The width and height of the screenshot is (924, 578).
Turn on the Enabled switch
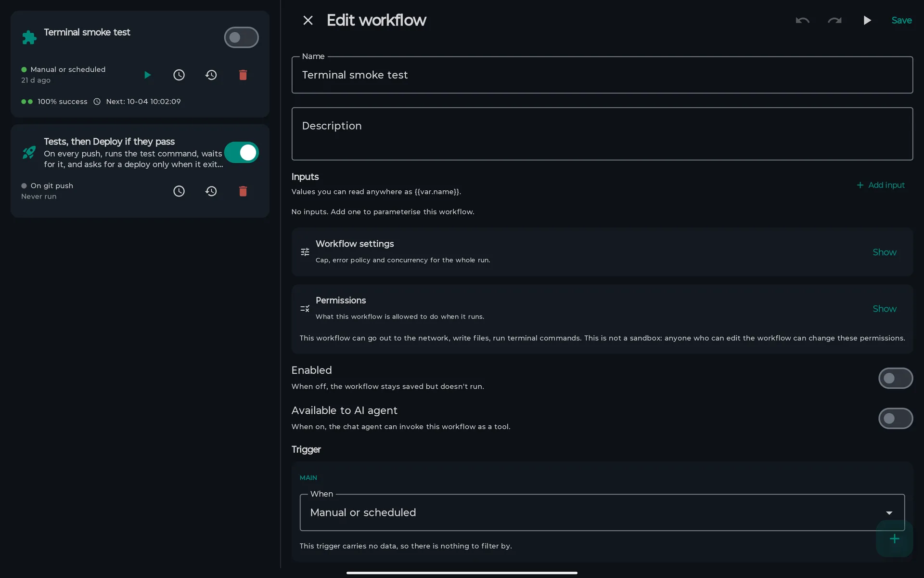point(896,378)
